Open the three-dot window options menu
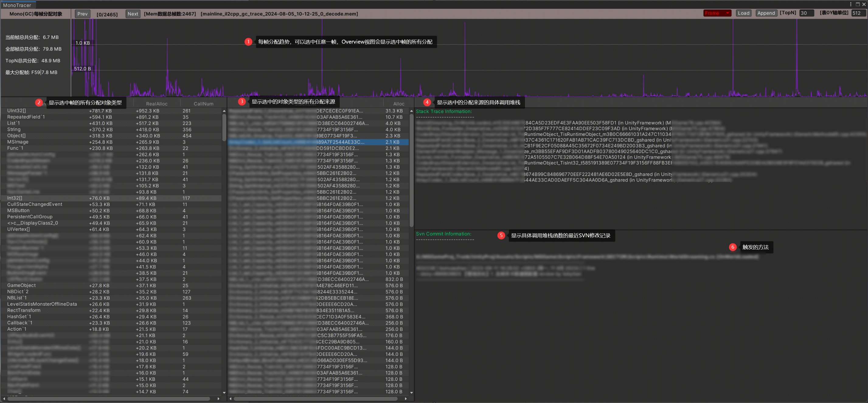The image size is (868, 403). [x=851, y=4]
